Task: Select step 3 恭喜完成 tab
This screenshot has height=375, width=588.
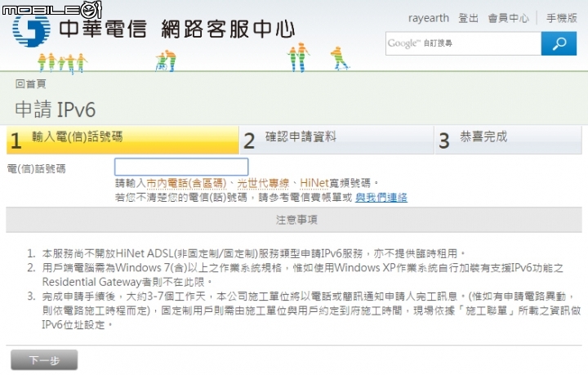Action: 509,140
